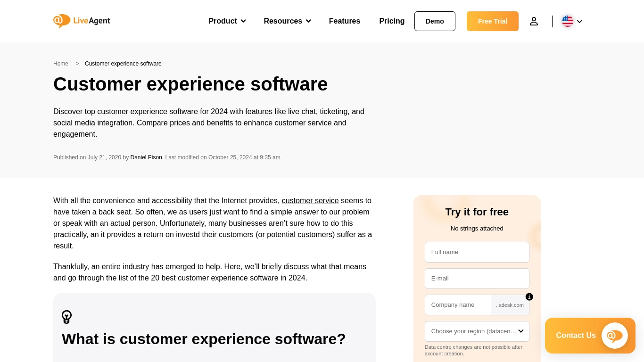Click the Home breadcrumb link

pyautogui.click(x=61, y=64)
